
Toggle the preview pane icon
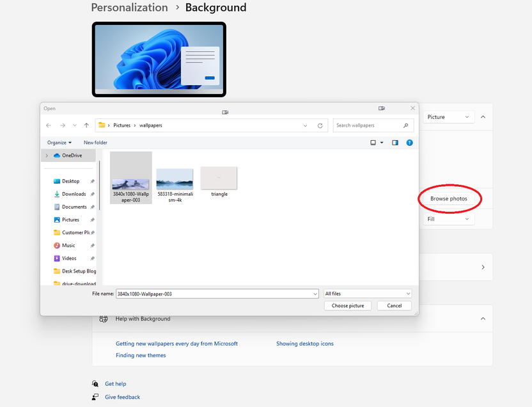click(x=395, y=142)
